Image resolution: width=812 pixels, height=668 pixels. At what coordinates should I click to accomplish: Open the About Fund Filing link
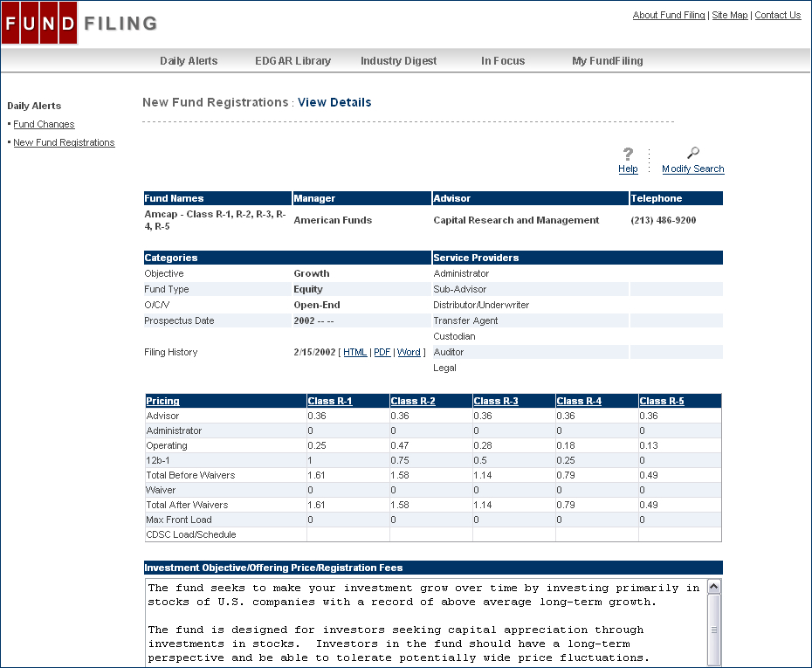(x=669, y=15)
